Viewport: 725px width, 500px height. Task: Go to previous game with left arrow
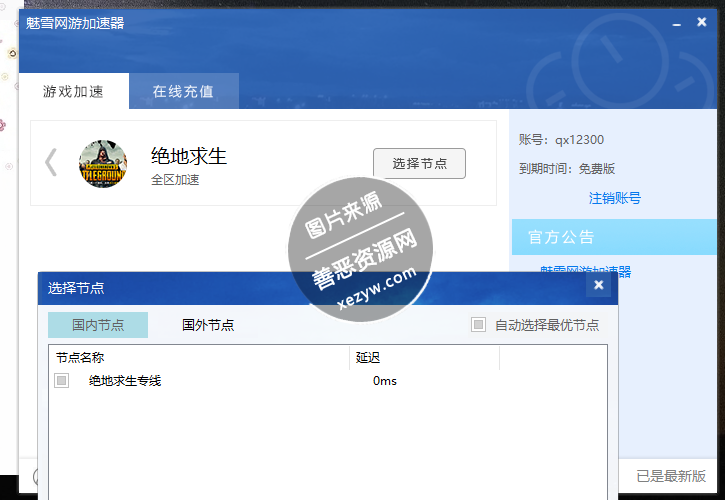[x=51, y=162]
